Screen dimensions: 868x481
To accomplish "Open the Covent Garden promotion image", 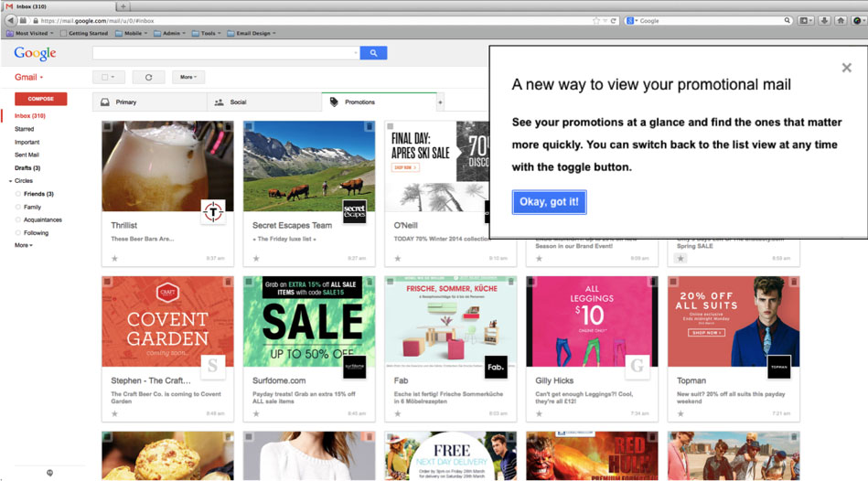I will [167, 322].
